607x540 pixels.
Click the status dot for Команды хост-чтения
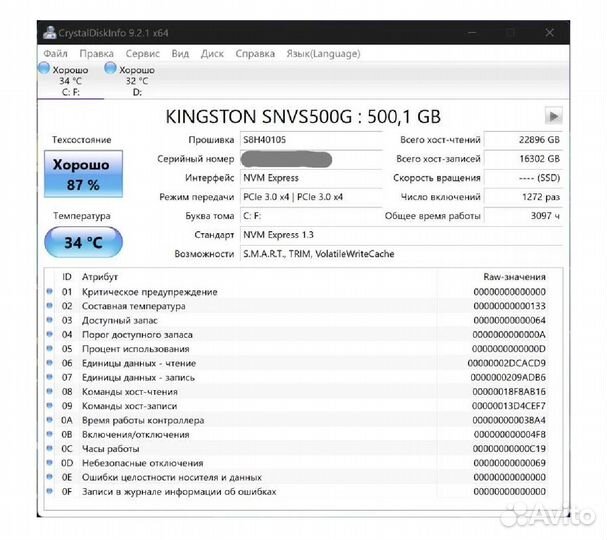tap(50, 391)
